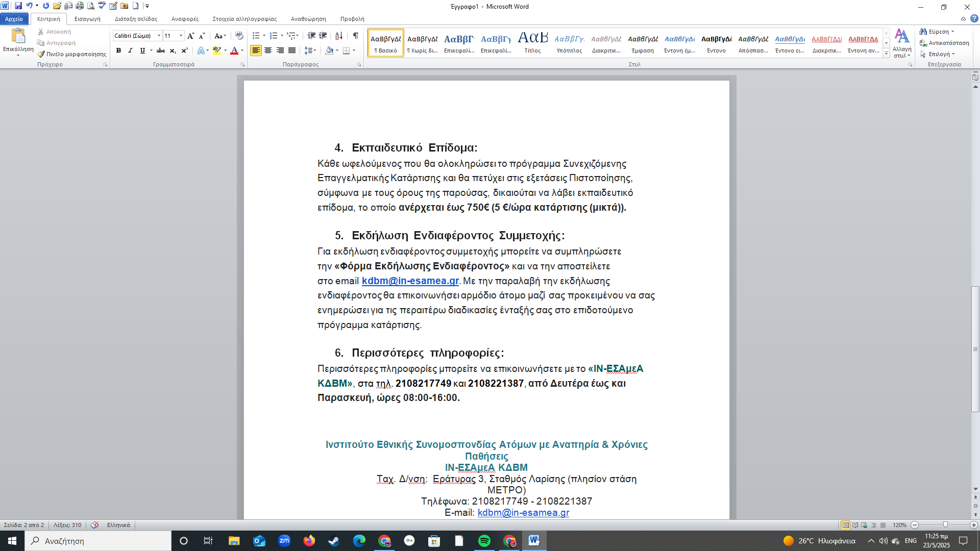Click the vertical scrollbar thumb
The width and height of the screenshot is (980, 551).
coord(975,349)
